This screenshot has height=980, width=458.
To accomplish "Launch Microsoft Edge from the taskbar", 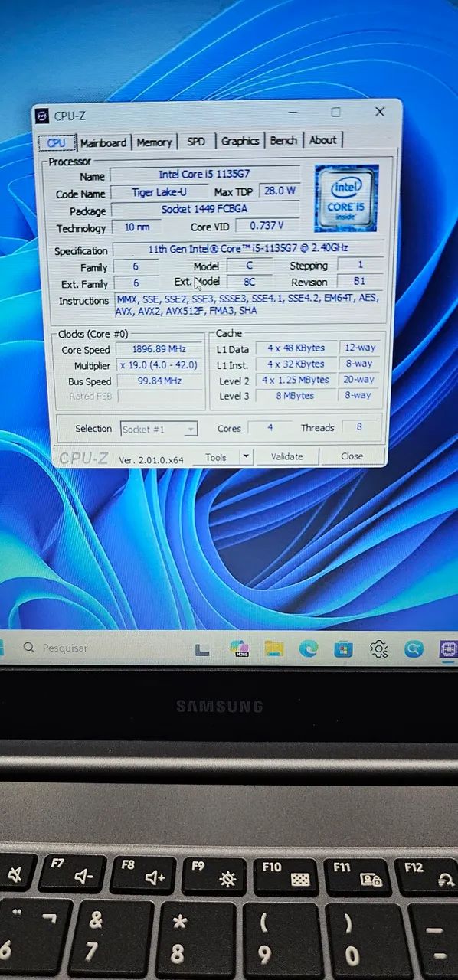I will point(308,649).
